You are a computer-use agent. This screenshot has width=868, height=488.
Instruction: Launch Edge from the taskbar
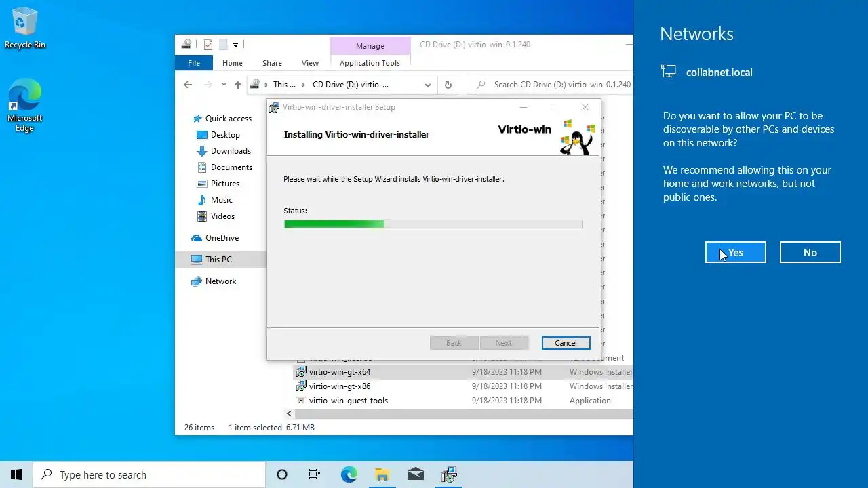pos(349,474)
